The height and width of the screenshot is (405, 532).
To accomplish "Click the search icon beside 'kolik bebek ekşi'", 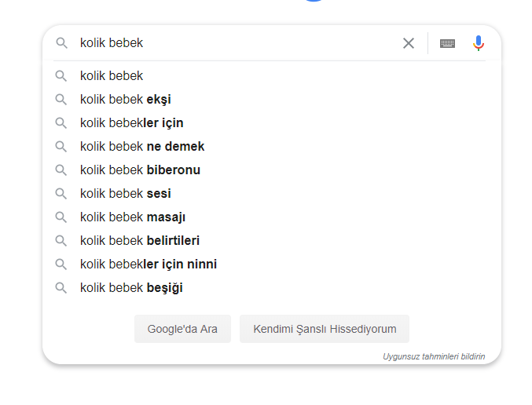I will (x=61, y=100).
